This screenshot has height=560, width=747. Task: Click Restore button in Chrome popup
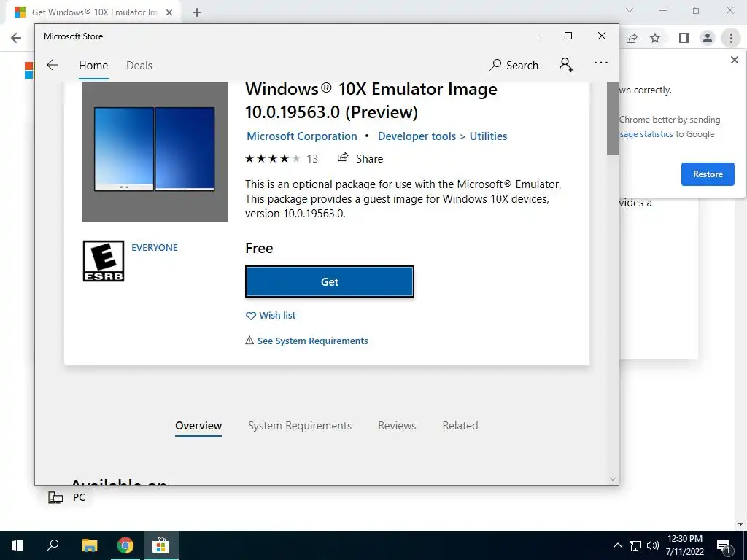pos(708,174)
